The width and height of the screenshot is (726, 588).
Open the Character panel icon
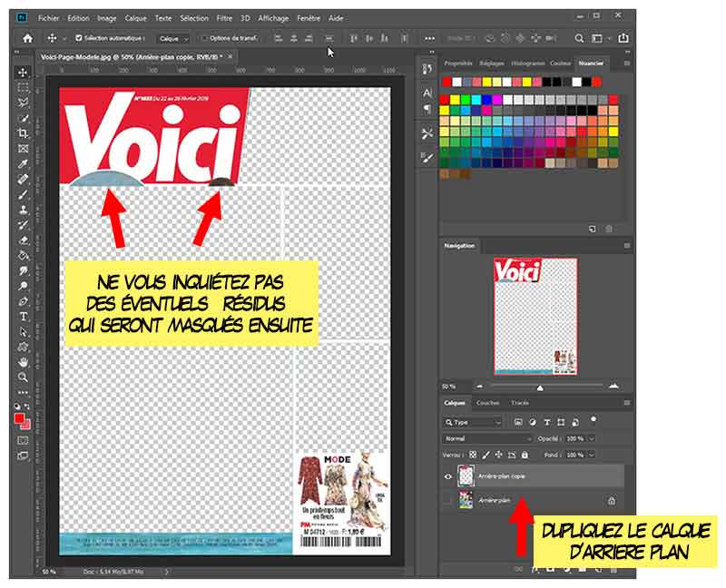point(427,93)
